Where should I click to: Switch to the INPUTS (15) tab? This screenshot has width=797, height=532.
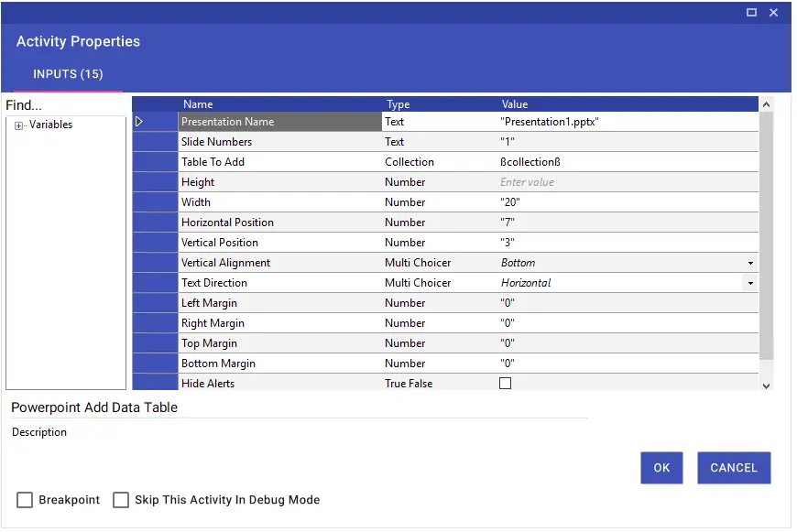tap(68, 74)
